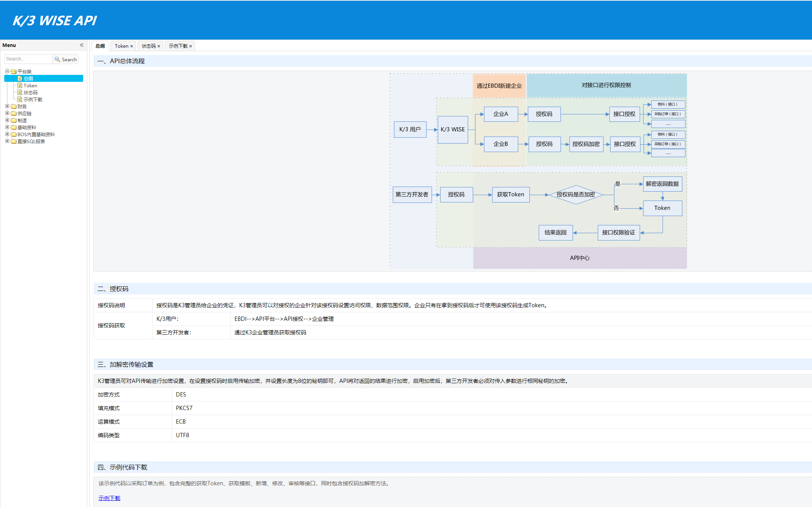This screenshot has height=507, width=812.
Task: Select the 总纲 tab
Action: point(100,46)
